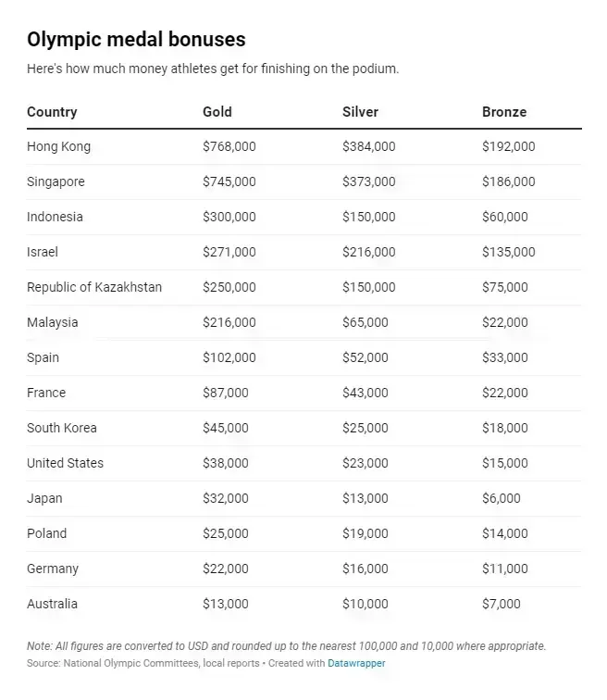The width and height of the screenshot is (607, 700).
Task: Click the Bronze column header
Action: coord(503,112)
